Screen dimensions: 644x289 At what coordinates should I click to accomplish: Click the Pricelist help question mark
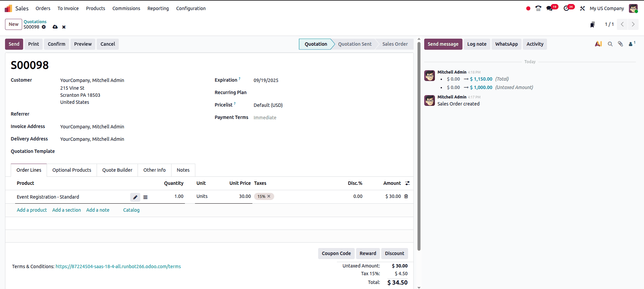coord(235,104)
